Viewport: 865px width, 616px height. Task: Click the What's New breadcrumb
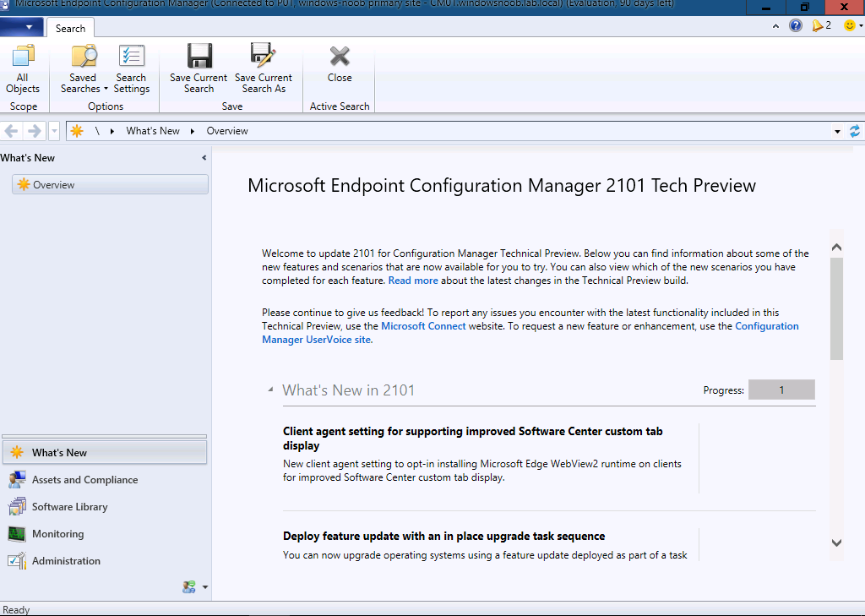coord(153,131)
